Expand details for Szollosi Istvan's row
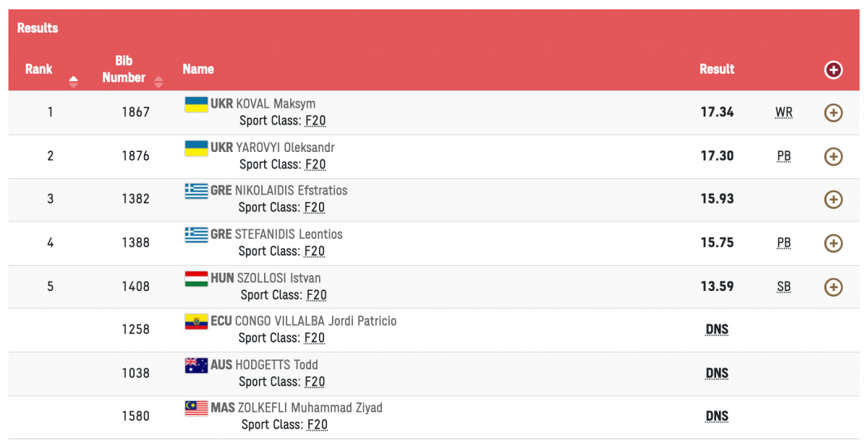868x443 pixels. 833,287
